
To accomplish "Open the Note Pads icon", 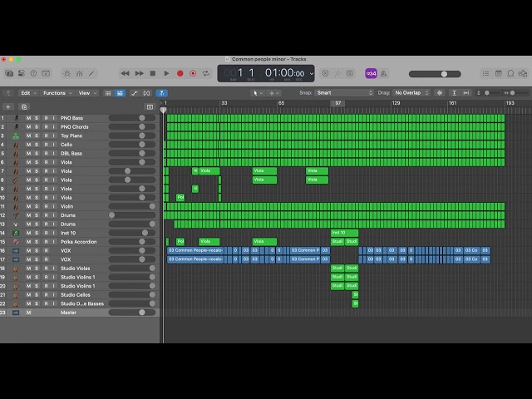I will point(499,73).
